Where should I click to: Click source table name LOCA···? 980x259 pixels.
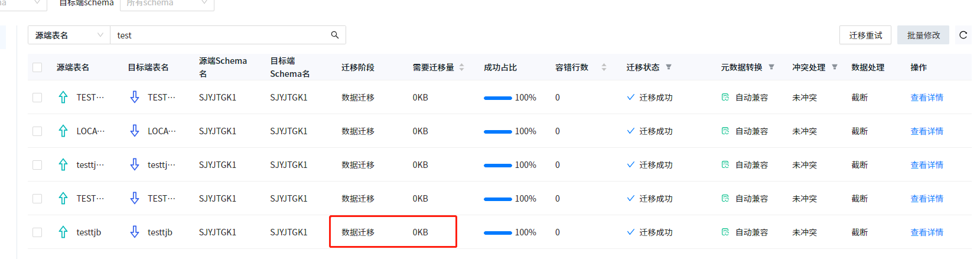pos(90,131)
